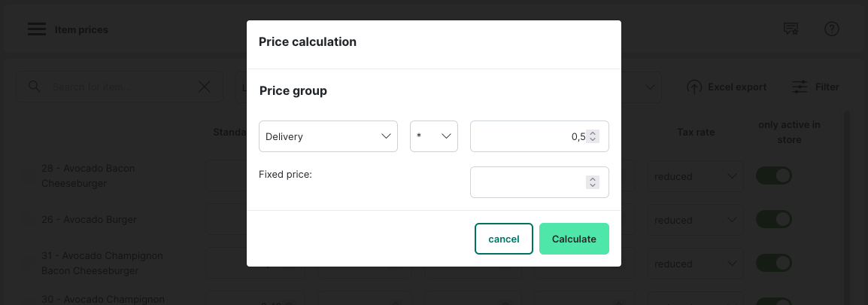868x305 pixels.
Task: Expand tax rate dropdown for Avocado Bacon Cheeseburger
Action: (x=696, y=176)
